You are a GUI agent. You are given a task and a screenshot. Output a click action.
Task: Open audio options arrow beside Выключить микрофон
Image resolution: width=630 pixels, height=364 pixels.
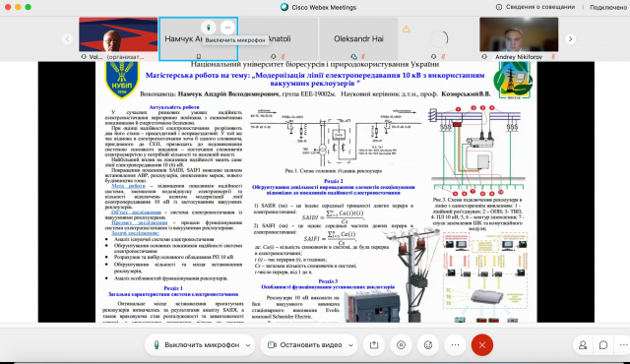pyautogui.click(x=248, y=345)
